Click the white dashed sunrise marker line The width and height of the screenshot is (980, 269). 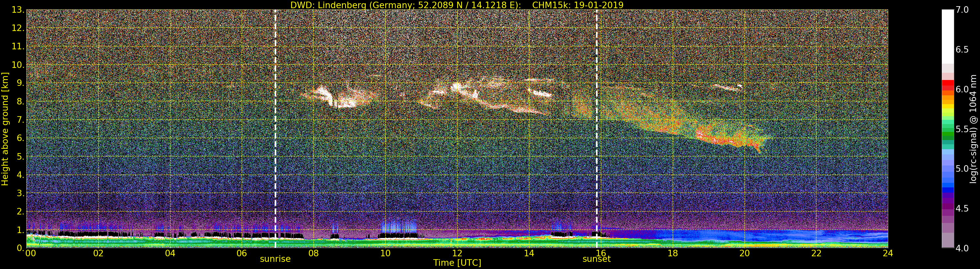click(x=275, y=129)
